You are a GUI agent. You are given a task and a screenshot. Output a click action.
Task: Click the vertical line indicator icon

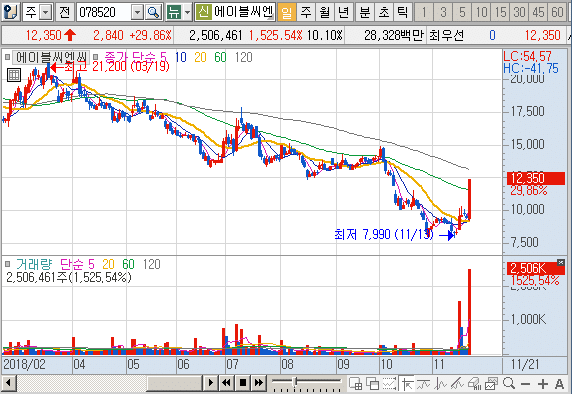pos(441,383)
